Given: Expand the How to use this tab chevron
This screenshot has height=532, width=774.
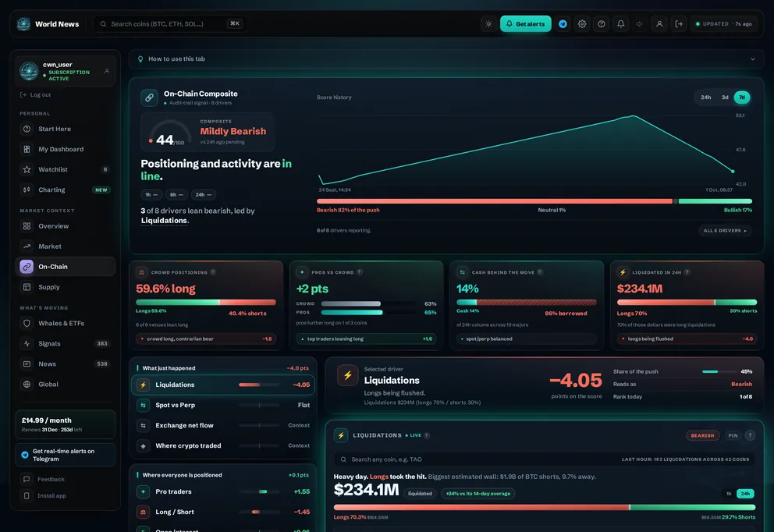Looking at the screenshot, I should [753, 59].
